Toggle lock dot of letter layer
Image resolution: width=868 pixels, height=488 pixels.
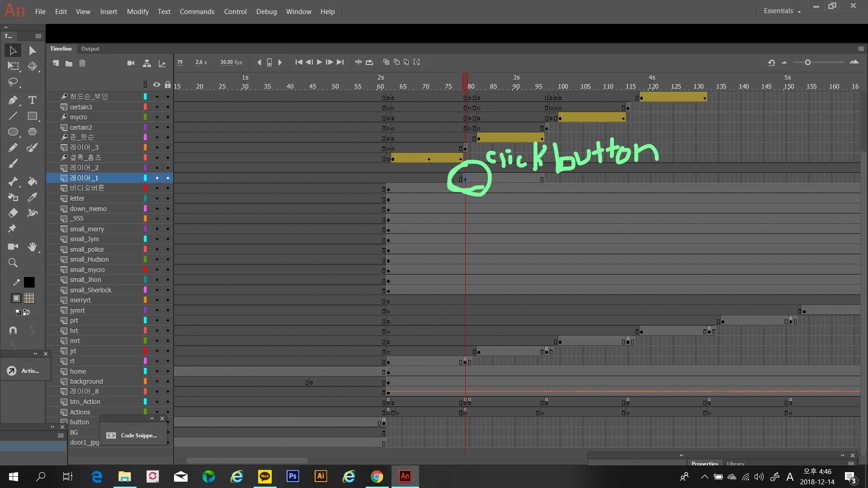coord(168,198)
